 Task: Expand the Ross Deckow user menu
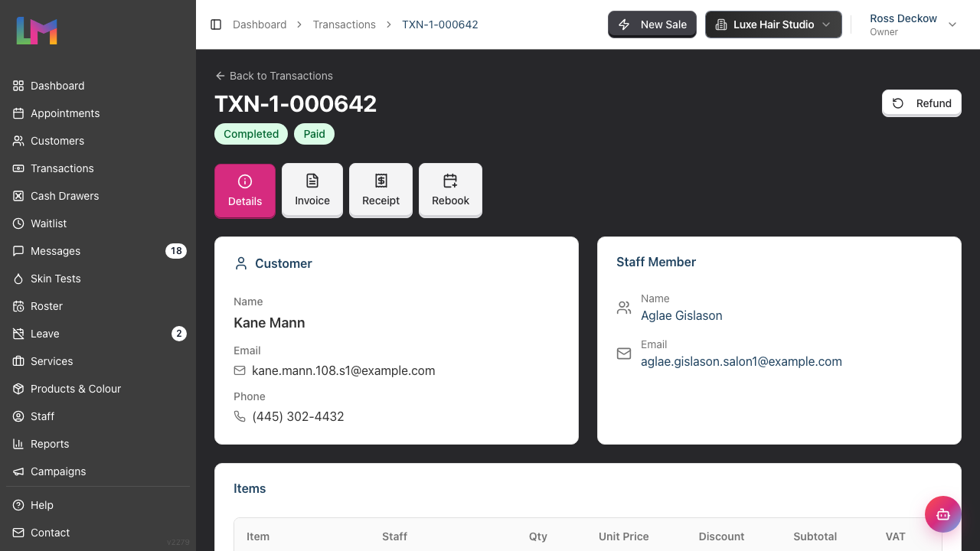coord(913,24)
